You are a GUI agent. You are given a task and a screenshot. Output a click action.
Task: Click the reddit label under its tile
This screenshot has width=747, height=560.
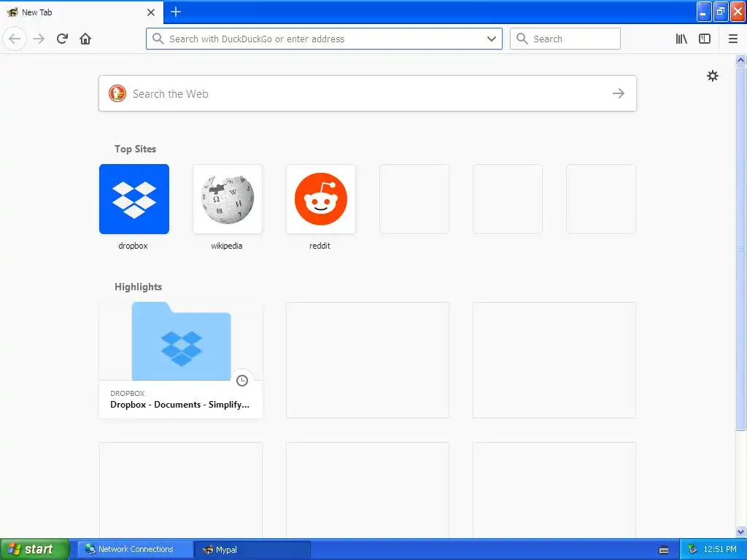point(320,246)
